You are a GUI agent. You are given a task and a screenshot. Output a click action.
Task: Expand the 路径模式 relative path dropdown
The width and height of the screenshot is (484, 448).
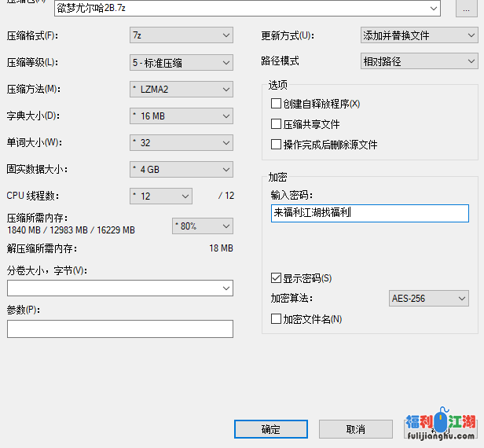pos(419,61)
